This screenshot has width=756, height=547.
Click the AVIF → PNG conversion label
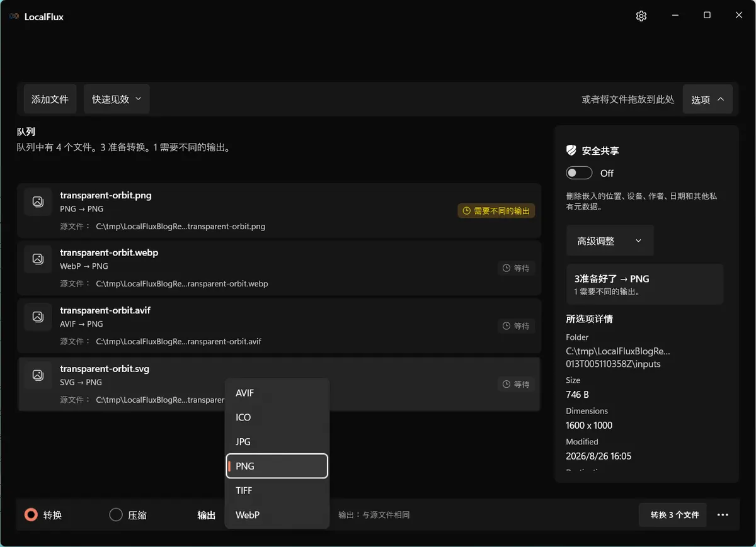click(81, 324)
